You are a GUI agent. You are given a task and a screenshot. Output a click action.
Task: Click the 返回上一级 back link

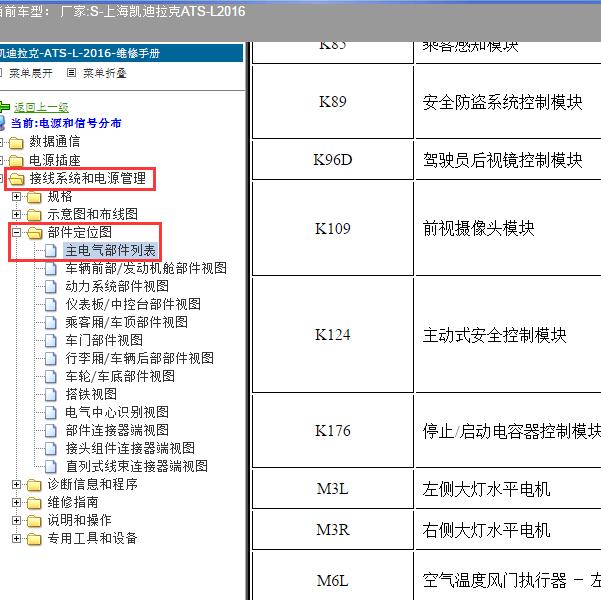tap(41, 107)
